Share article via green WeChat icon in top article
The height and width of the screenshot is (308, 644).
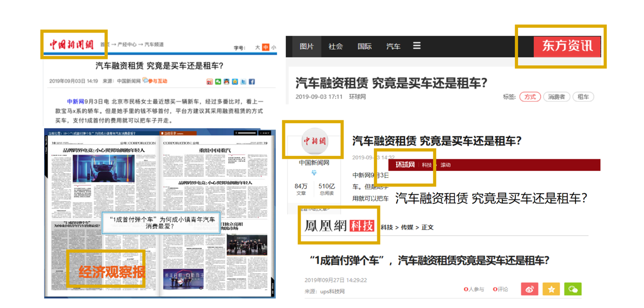click(218, 82)
